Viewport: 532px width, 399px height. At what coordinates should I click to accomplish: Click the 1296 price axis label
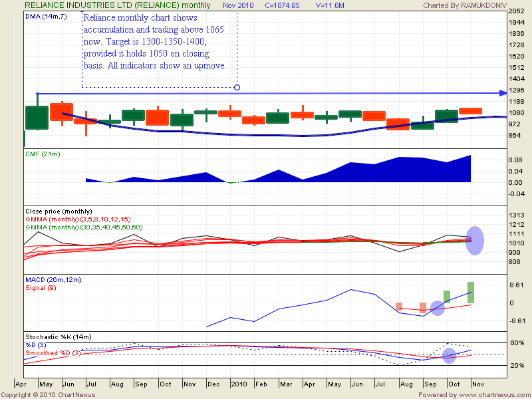517,90
